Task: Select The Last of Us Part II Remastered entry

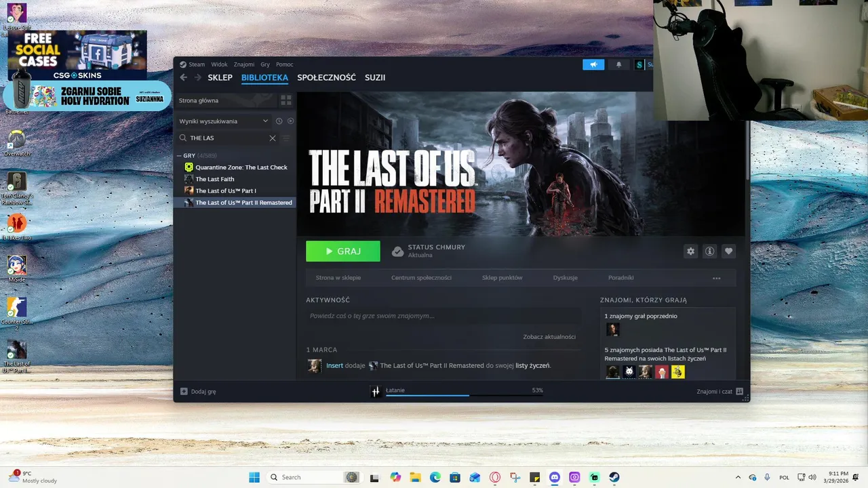Action: point(235,202)
